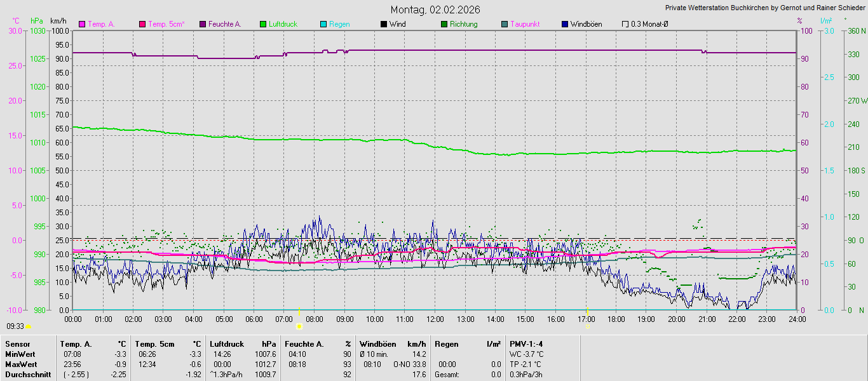Viewport: 868px width, 381px height.
Task: Select the Windböen column header in table
Action: coord(377,344)
